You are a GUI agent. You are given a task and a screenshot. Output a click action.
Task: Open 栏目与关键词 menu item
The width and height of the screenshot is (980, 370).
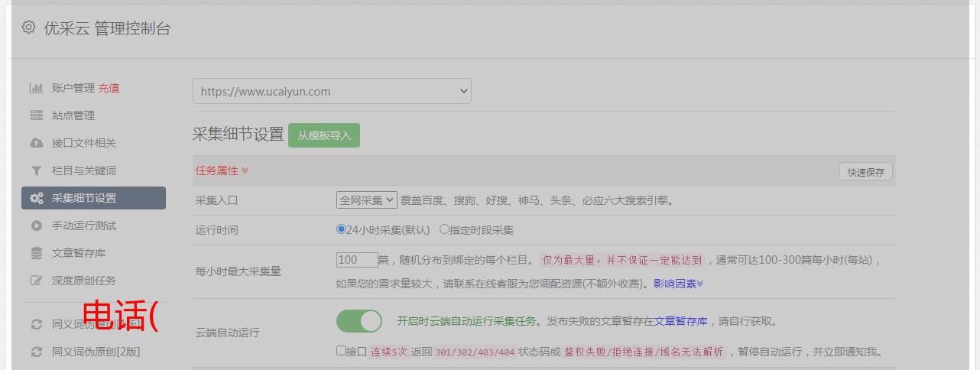(x=84, y=170)
